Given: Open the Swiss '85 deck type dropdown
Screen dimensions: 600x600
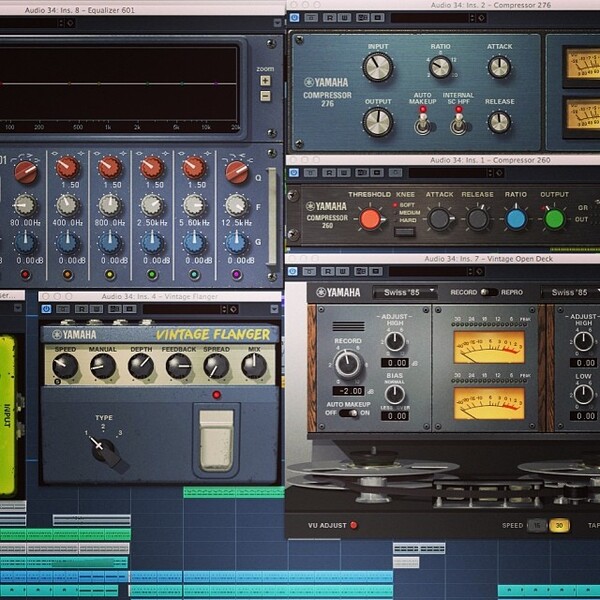Looking at the screenshot, I should [405, 293].
